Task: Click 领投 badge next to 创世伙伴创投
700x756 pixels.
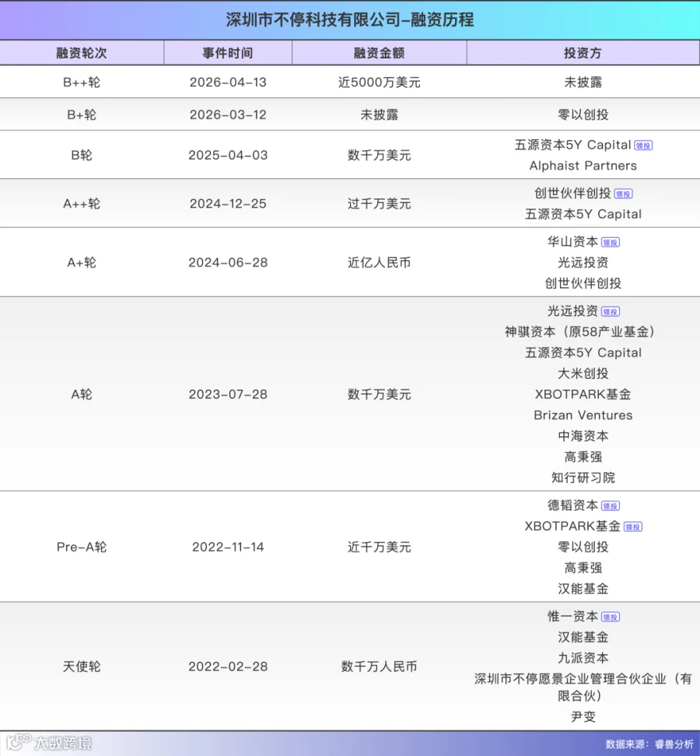Action: tap(623, 194)
